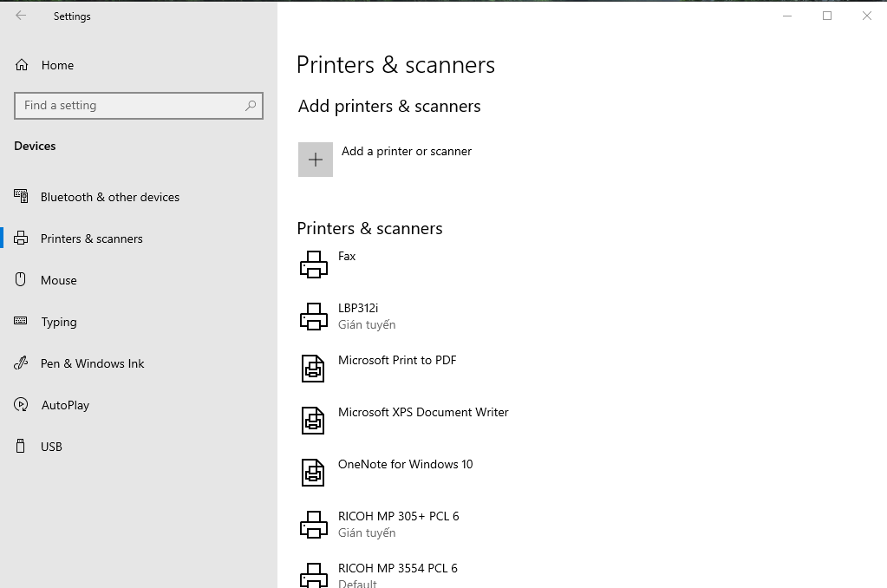Select Printers & scanners in the sidebar
This screenshot has width=887, height=588.
point(92,238)
